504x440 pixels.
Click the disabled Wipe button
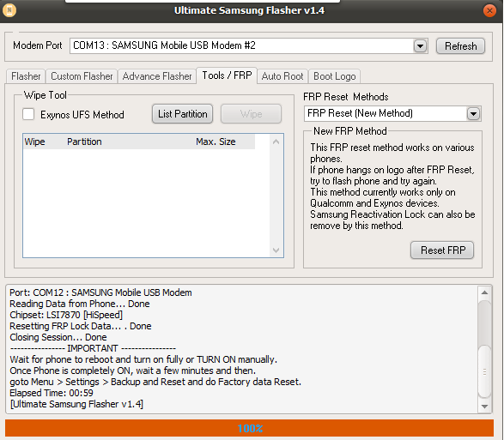tap(251, 114)
